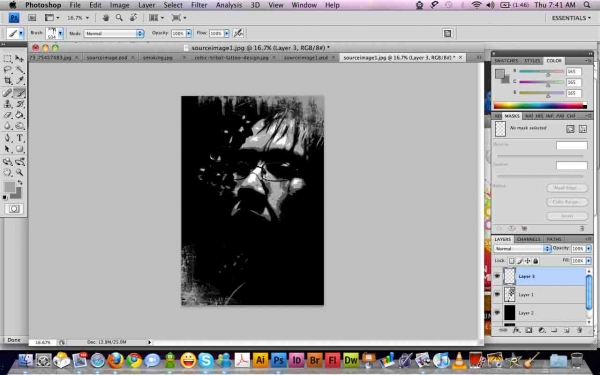Viewport: 600px width, 375px height.
Task: Select the Magic Wand tool
Action: click(20, 70)
